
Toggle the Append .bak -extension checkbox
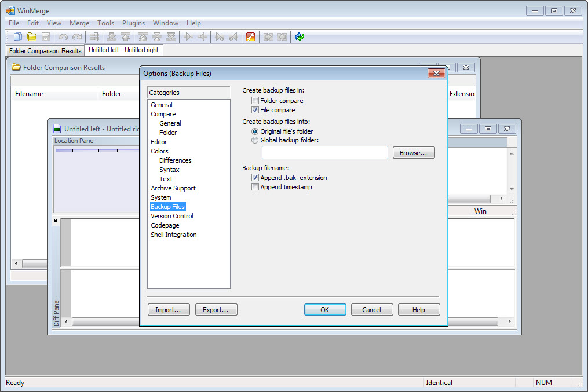pyautogui.click(x=255, y=178)
